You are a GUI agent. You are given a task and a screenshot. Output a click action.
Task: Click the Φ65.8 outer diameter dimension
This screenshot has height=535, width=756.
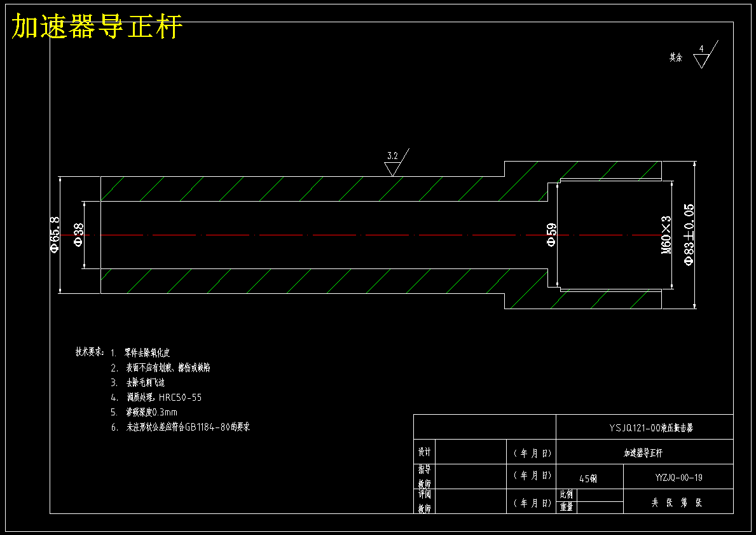(55, 235)
